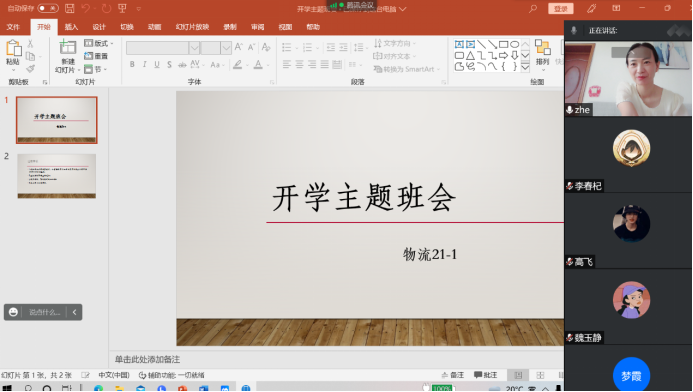Click the font name input box

[x=158, y=48]
